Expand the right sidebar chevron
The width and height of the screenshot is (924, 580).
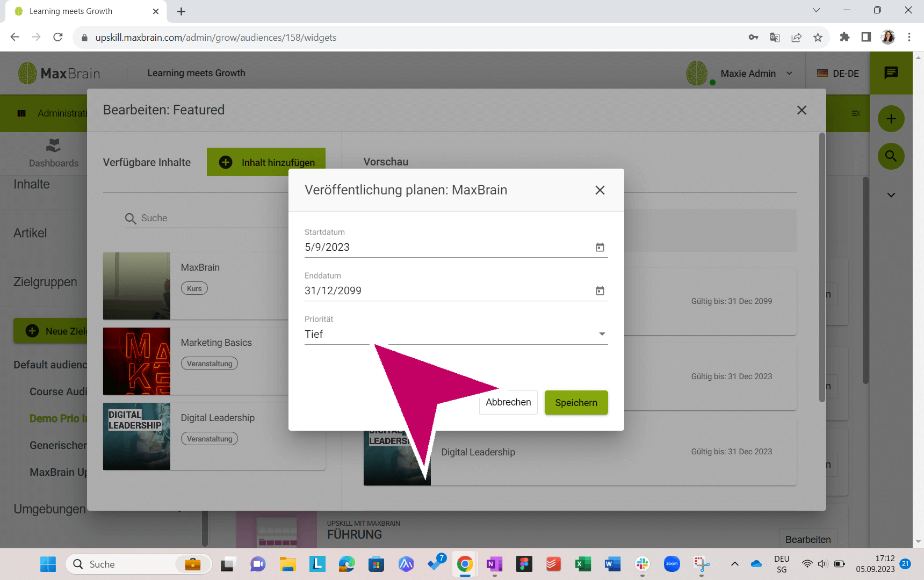[891, 195]
